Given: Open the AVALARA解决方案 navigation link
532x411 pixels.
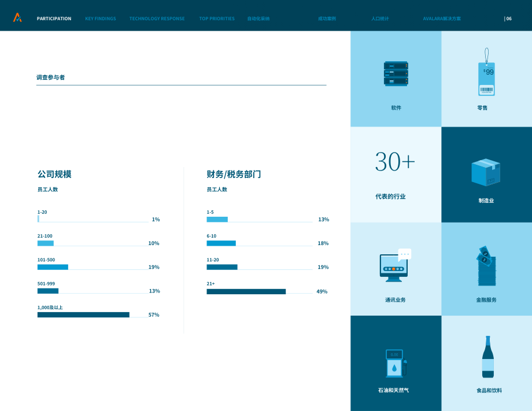Looking at the screenshot, I should (x=442, y=18).
